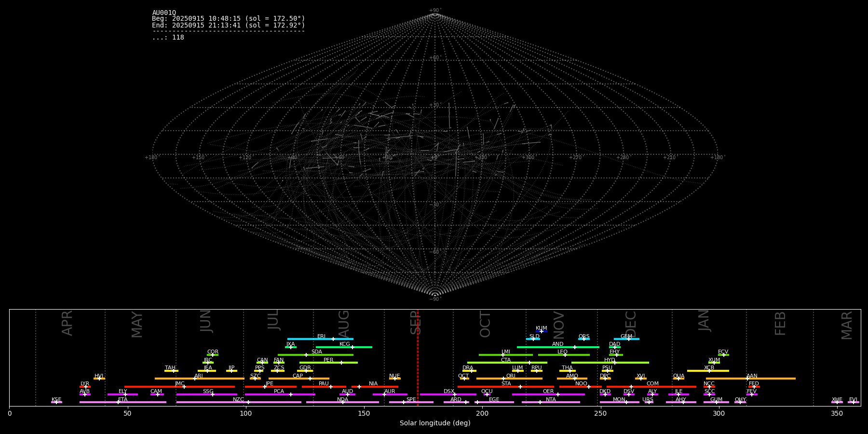Viewport: 868px width, 434px height.
Task: Select the purple DSX shower bar
Action: 448,394
